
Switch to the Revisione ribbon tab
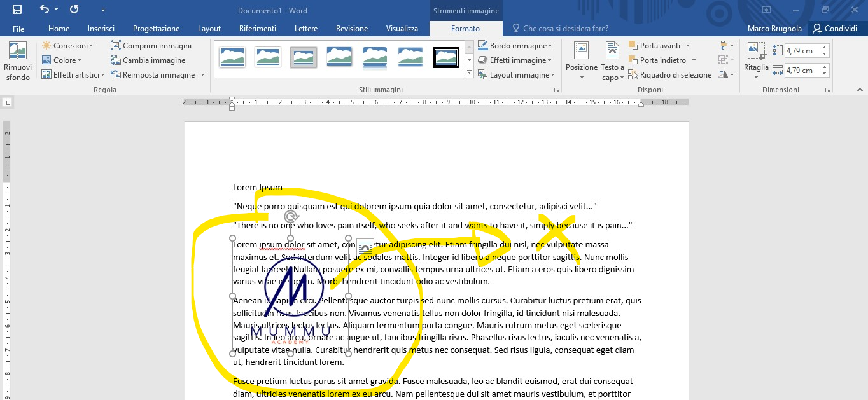tap(351, 29)
